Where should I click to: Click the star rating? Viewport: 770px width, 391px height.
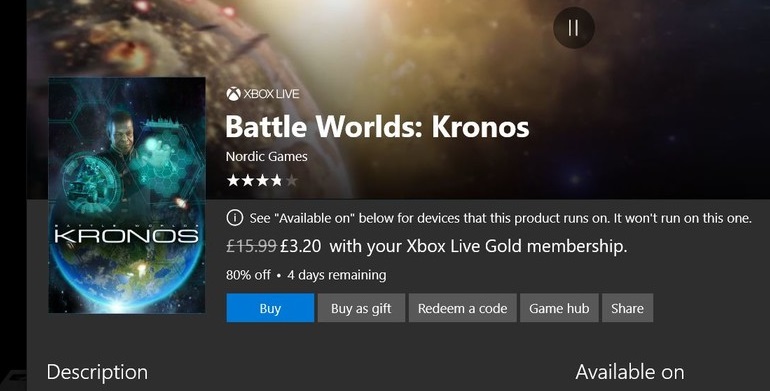[x=262, y=181]
